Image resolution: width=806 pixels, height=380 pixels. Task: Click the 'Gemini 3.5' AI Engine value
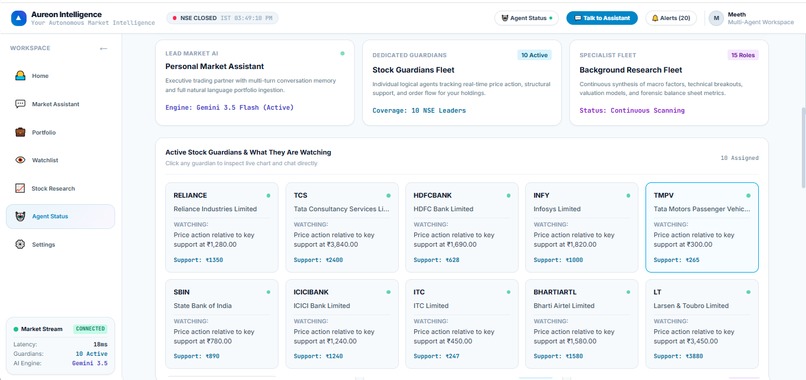coord(89,363)
